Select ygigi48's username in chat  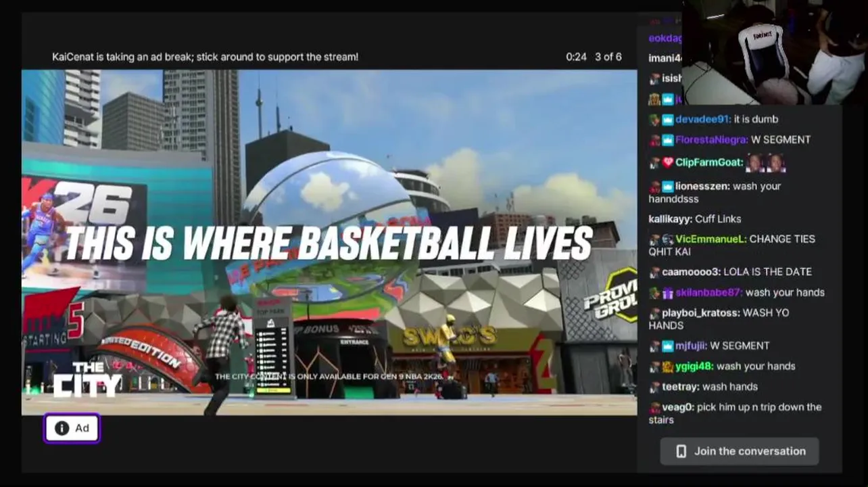(693, 366)
